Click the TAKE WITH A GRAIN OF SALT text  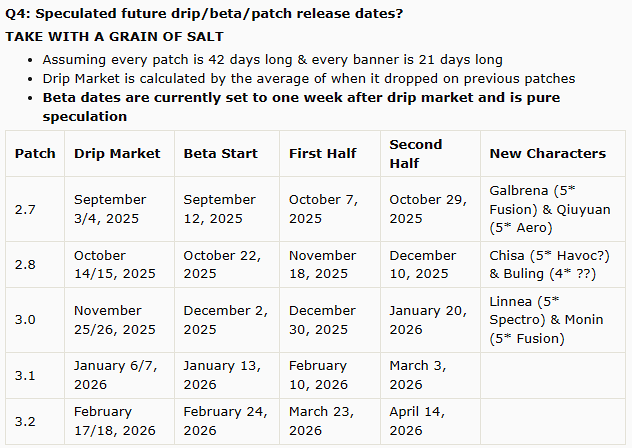point(114,37)
